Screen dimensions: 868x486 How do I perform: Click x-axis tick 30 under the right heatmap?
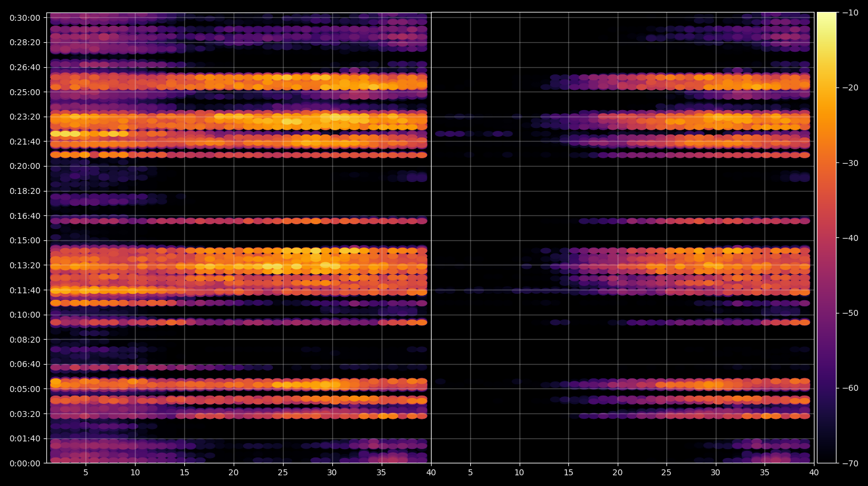coord(715,473)
